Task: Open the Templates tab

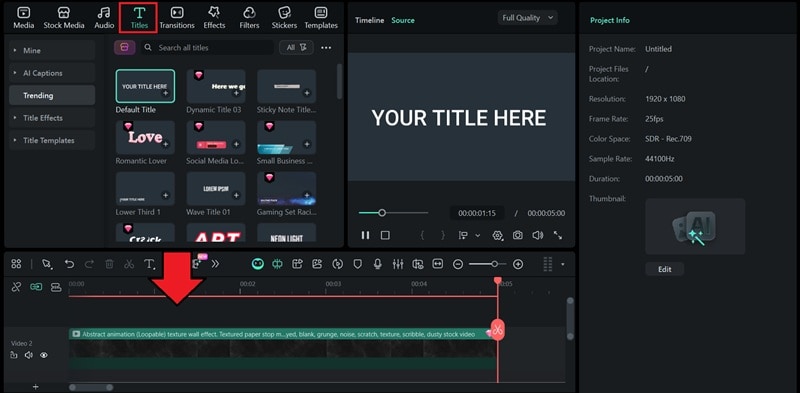Action: (321, 18)
